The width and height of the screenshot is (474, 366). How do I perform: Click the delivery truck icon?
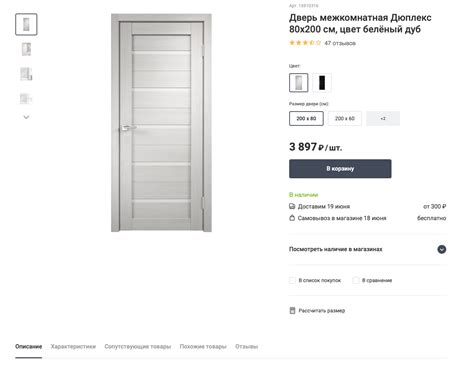(292, 206)
